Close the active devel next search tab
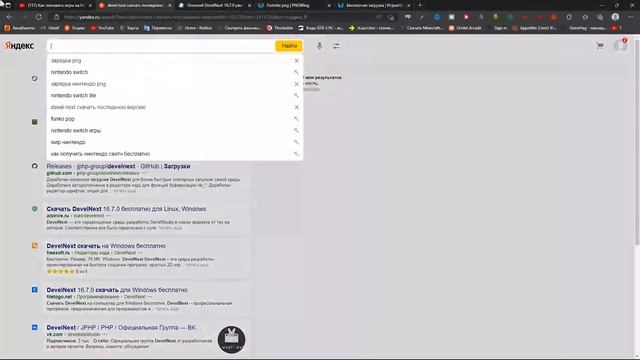640x360 pixels. point(169,5)
